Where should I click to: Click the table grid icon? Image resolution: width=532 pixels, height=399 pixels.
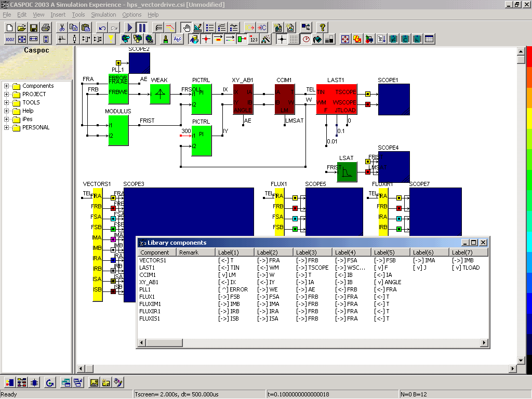(x=429, y=39)
